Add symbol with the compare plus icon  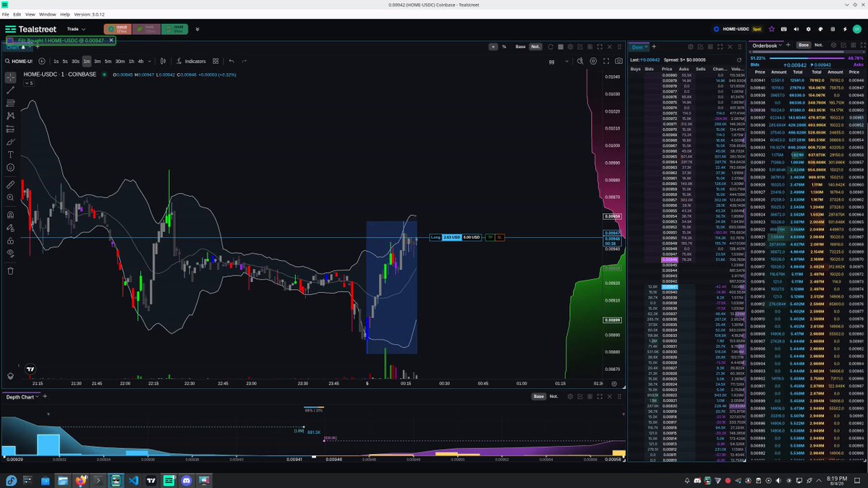coord(42,61)
